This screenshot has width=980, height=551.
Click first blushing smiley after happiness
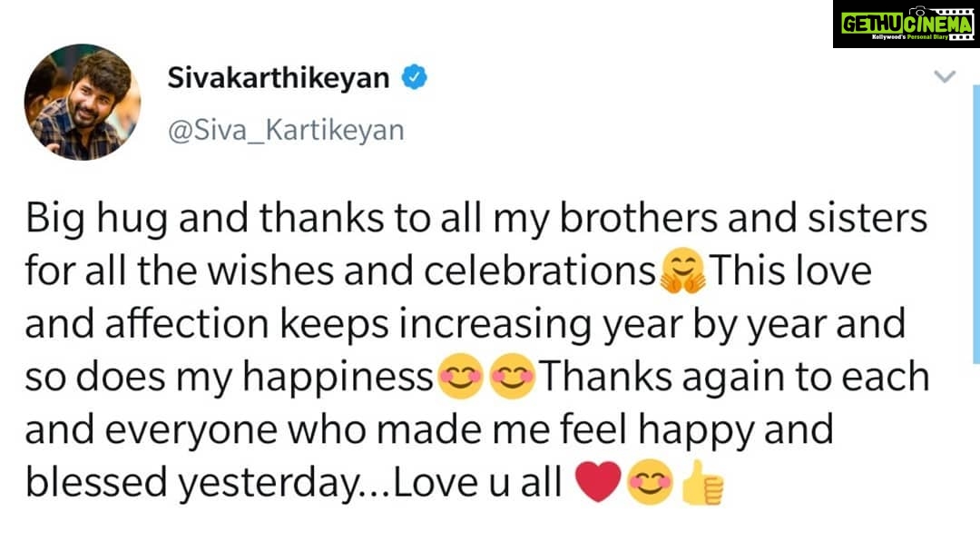click(x=460, y=377)
